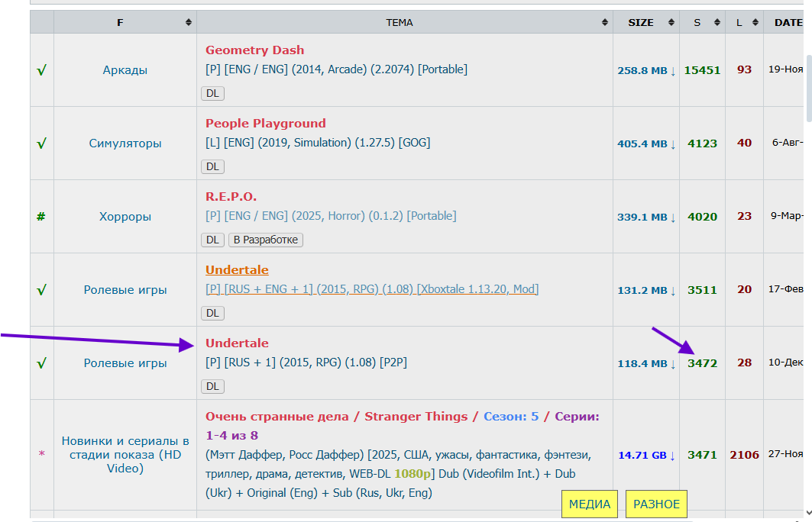
Task: Click the DL tag under Geometry Dash
Action: tap(212, 93)
